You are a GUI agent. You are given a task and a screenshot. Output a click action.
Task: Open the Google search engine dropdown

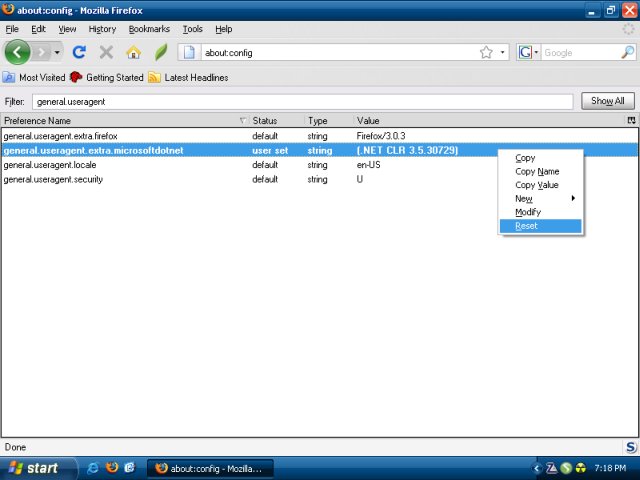tap(529, 52)
